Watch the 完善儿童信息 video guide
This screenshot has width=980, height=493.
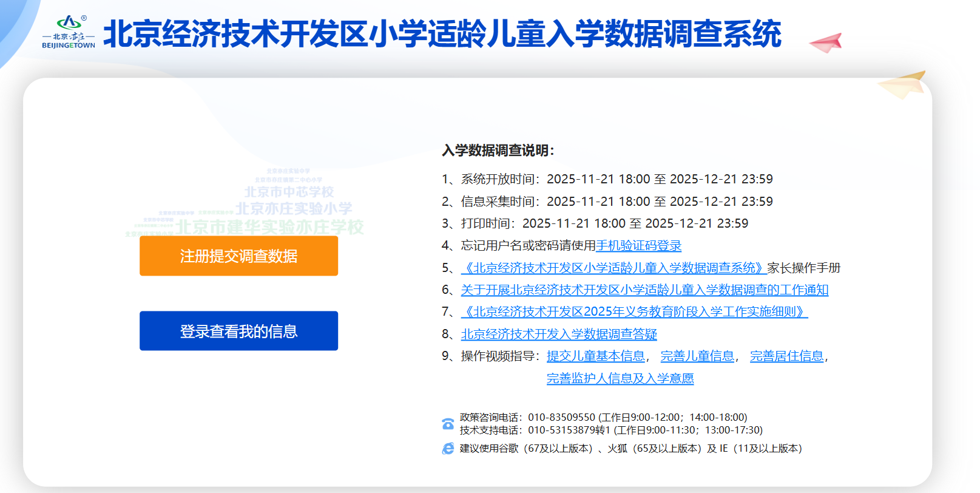[x=697, y=356]
